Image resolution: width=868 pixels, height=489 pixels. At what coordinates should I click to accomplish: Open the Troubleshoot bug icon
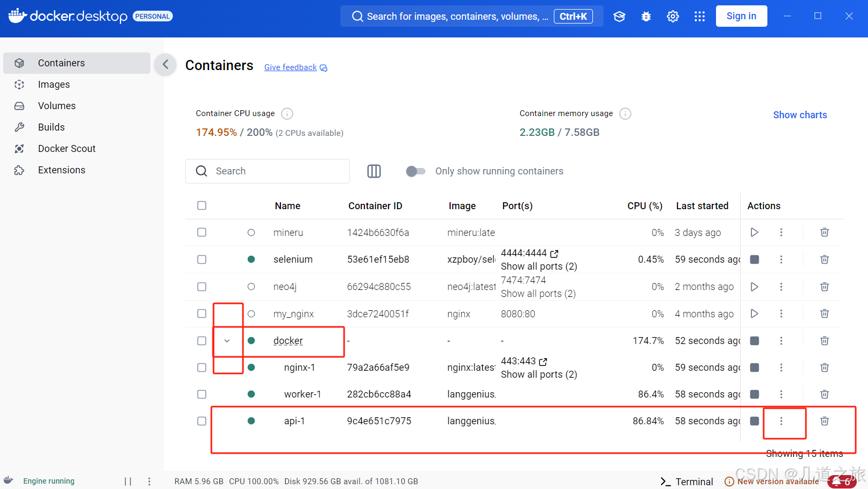(646, 17)
